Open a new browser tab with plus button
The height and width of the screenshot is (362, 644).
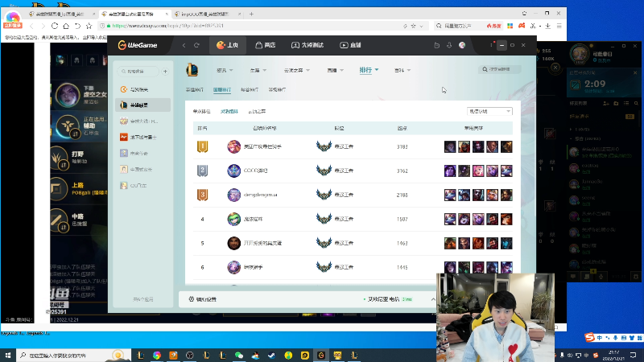(x=251, y=14)
